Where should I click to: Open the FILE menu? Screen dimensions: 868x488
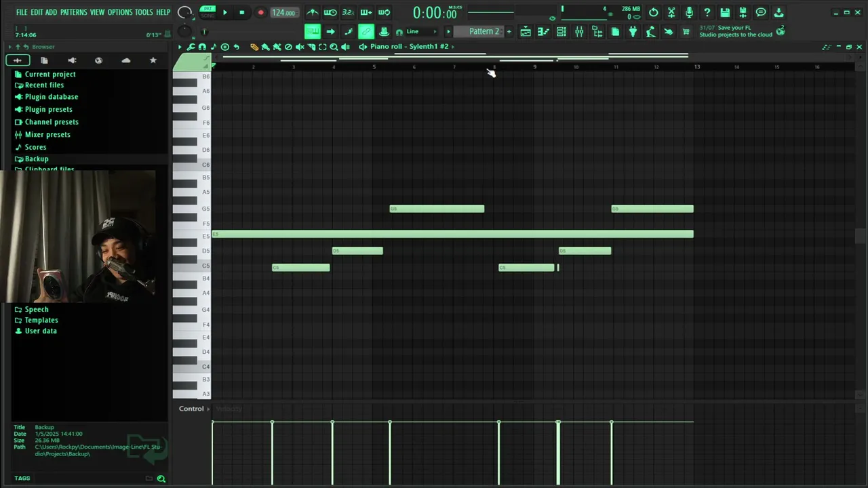tap(22, 12)
